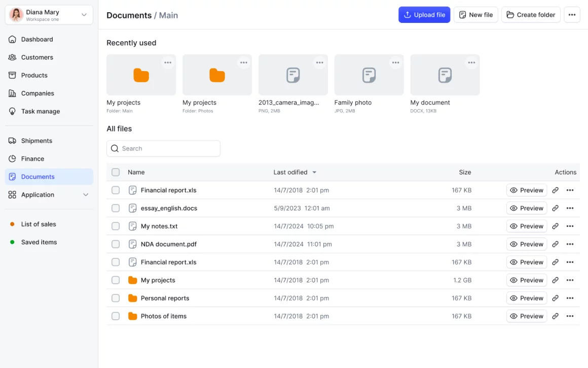Click the Personal reports folder icon
The height and width of the screenshot is (368, 588).
coord(133,298)
